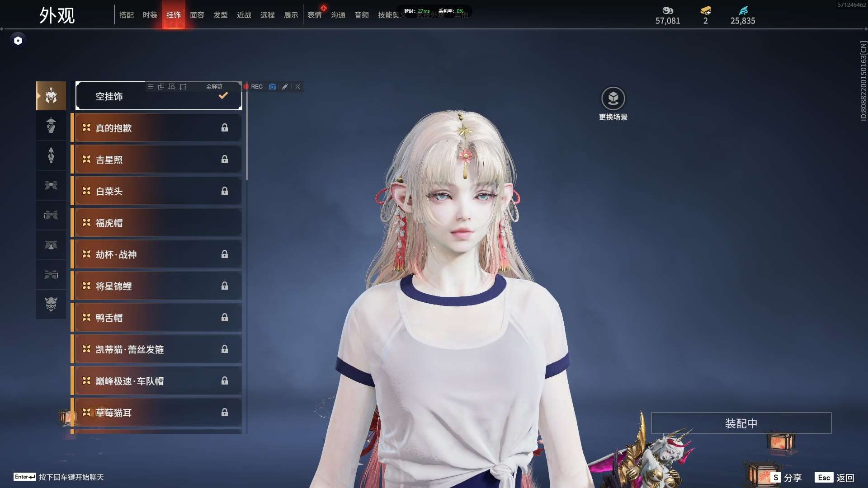
Task: Open the 全屏幕 capture area selector
Action: [214, 87]
